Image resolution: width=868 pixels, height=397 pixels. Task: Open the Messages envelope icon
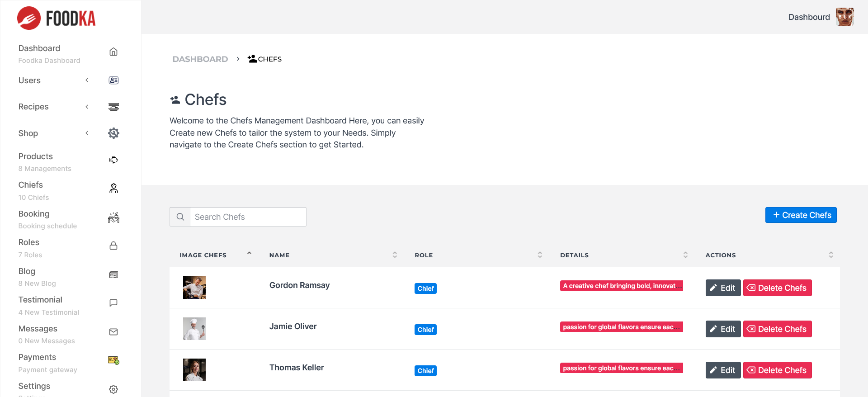(113, 332)
